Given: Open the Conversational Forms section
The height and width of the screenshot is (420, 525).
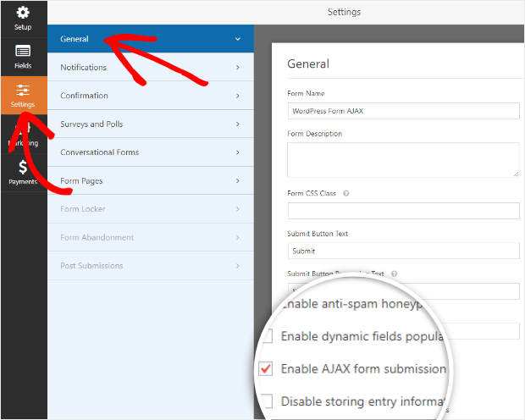Looking at the screenshot, I should point(151,152).
